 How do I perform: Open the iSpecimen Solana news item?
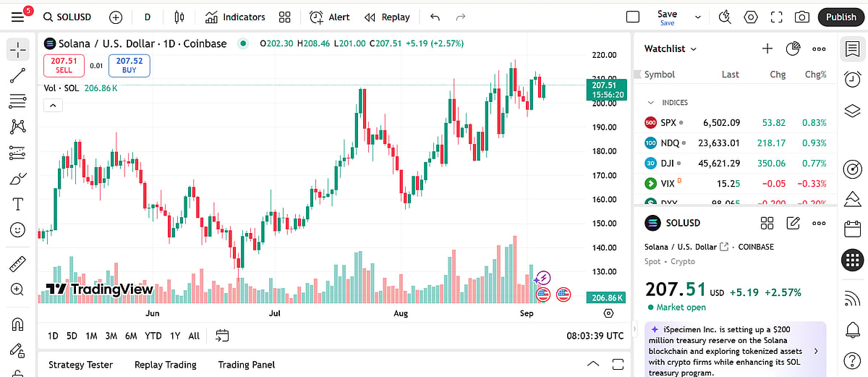(736, 351)
